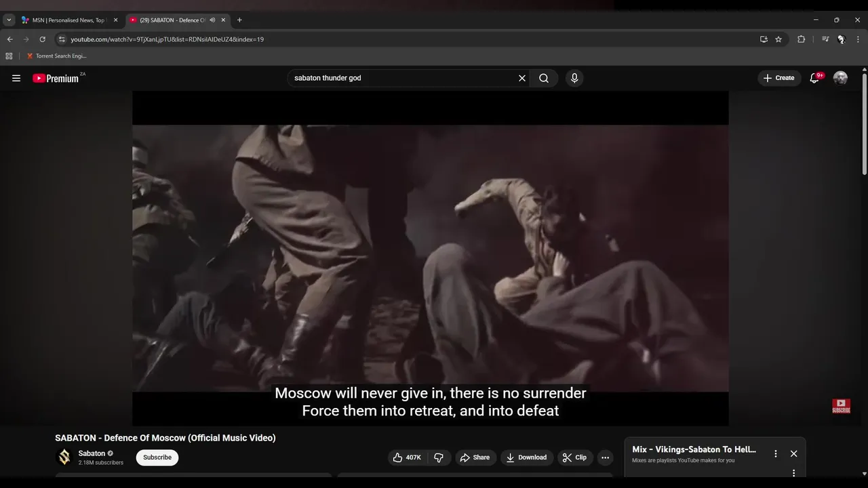Open the playlist item overflow menu dots
The width and height of the screenshot is (868, 488).
[793, 473]
